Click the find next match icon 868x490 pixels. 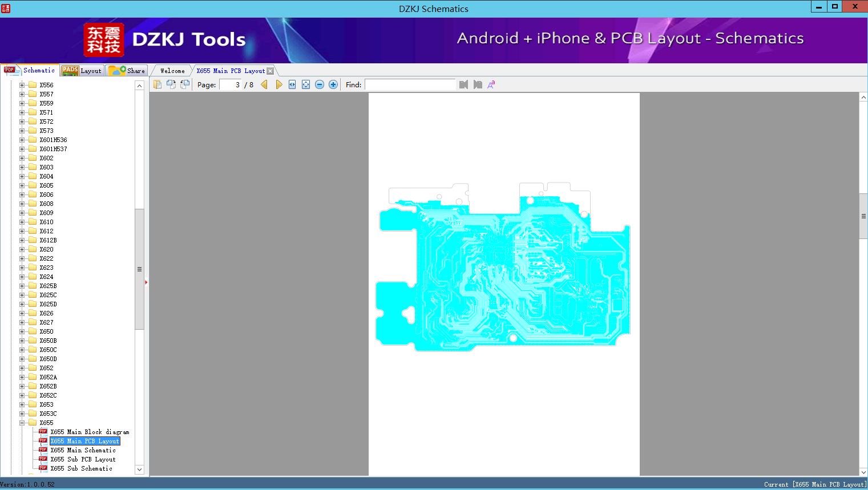coord(478,84)
